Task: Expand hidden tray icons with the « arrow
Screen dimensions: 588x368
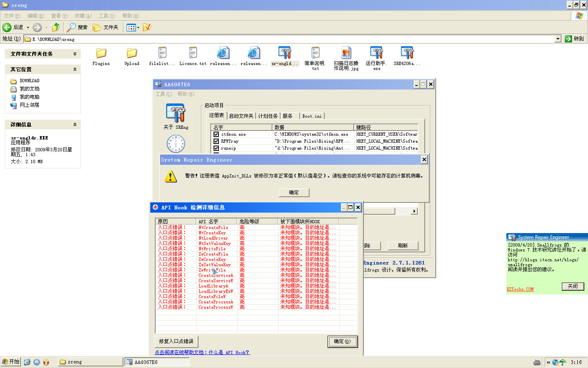Action: (548, 362)
